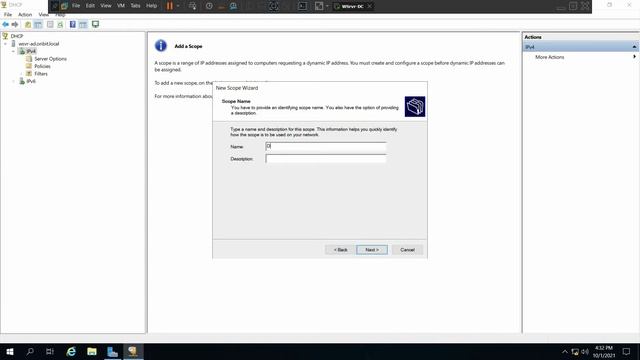
Task: Open the DHCP Action menu
Action: (x=25, y=14)
